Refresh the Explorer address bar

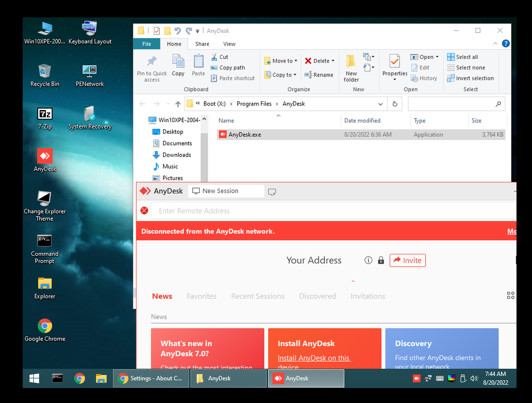[x=395, y=104]
